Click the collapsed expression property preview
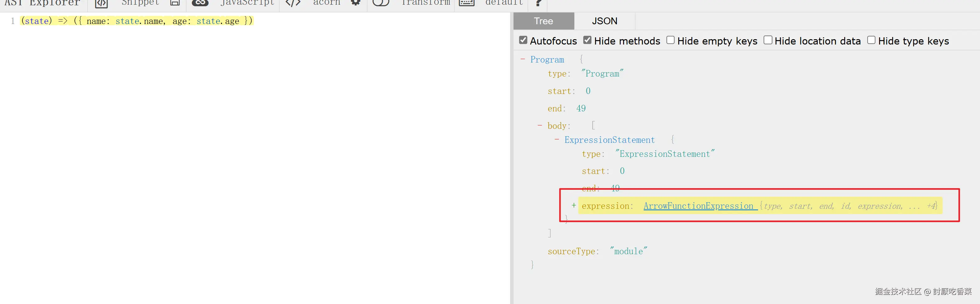 click(x=848, y=206)
